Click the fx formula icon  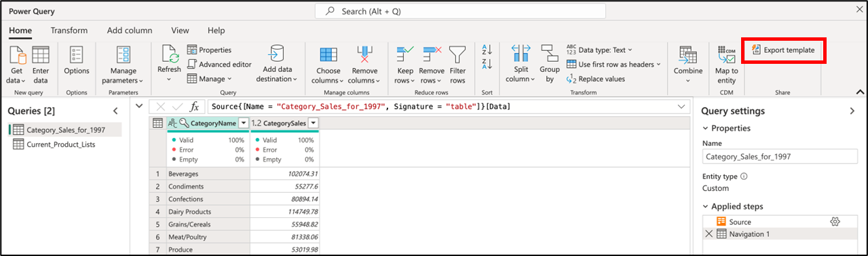[194, 107]
